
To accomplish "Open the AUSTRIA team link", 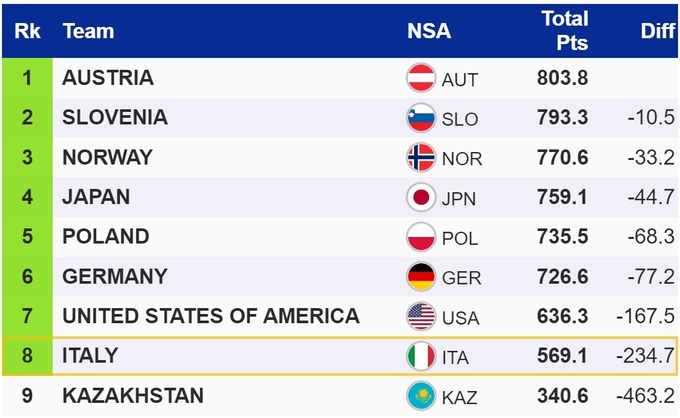I will click(108, 78).
